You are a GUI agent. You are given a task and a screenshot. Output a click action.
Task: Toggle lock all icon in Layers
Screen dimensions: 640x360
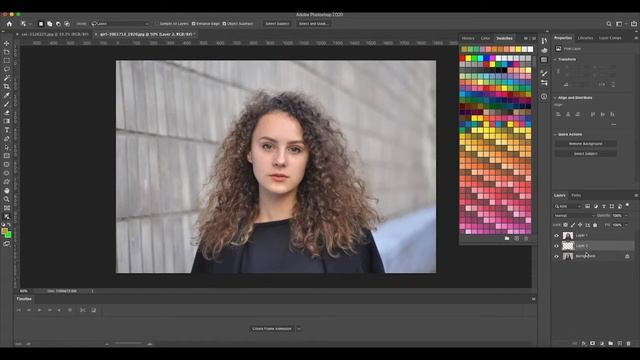pos(595,225)
